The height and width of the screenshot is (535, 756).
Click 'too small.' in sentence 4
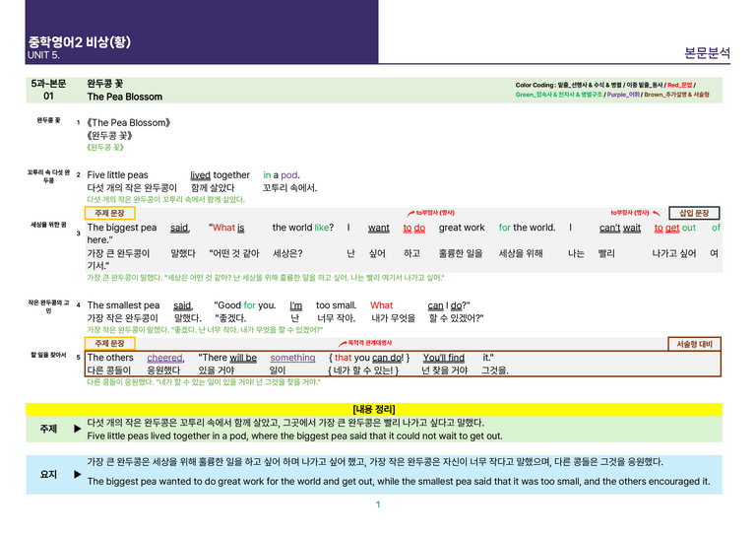tap(336, 304)
